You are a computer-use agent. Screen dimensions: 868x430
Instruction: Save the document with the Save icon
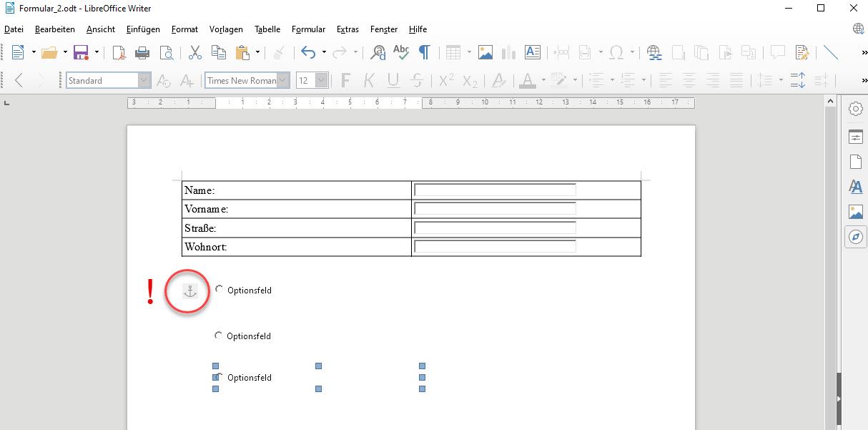click(81, 52)
